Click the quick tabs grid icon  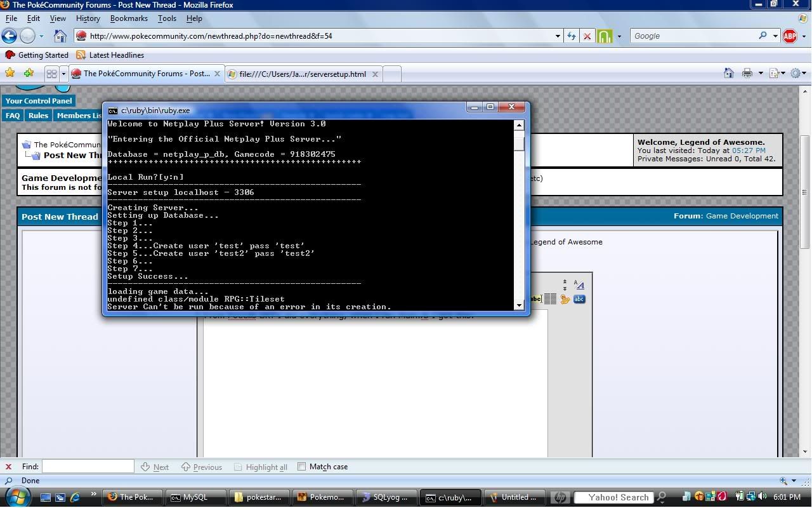point(51,74)
